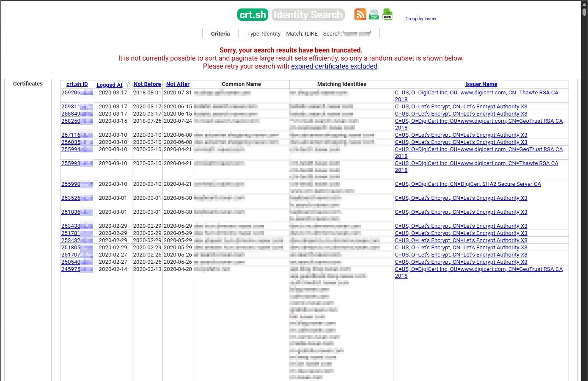Open certificate ID starting 250540
Screen dimensions: 588x381
tap(77, 262)
